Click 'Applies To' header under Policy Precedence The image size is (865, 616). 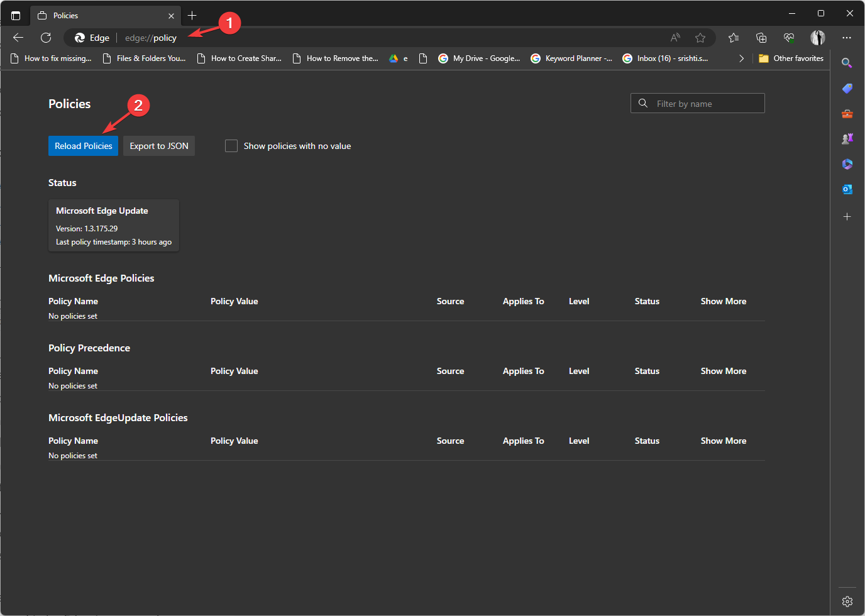524,371
